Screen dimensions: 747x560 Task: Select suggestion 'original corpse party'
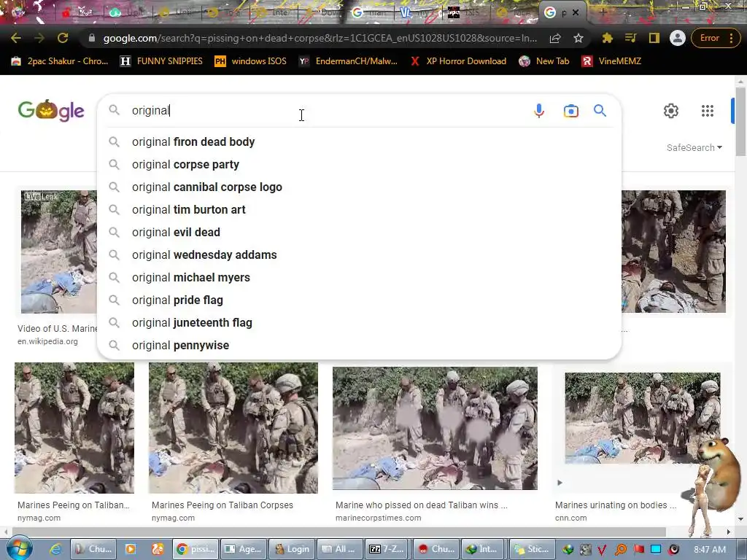click(359, 164)
